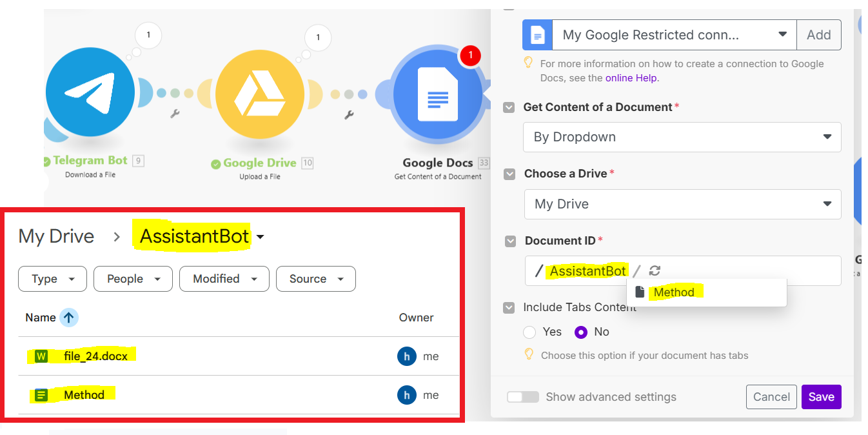The image size is (868, 435).
Task: Choose Method from the document list popup
Action: click(x=707, y=292)
